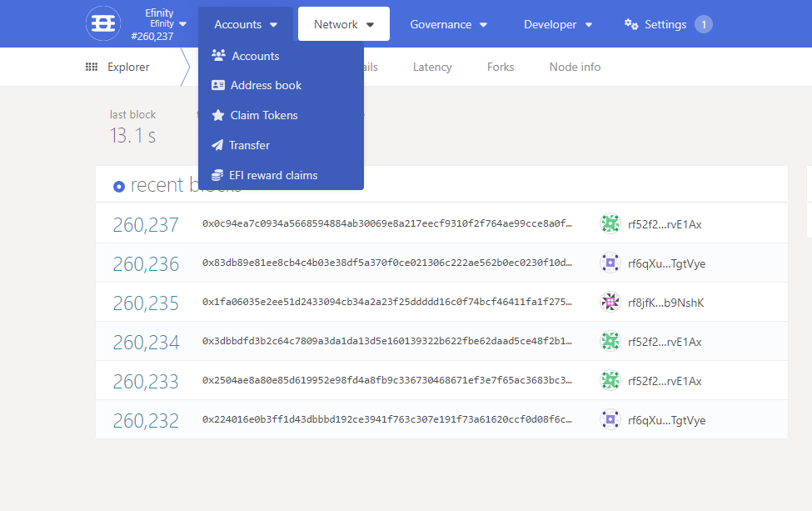Click author rf6qXu...TgtVye in row 260,236
812x511 pixels.
click(x=666, y=263)
